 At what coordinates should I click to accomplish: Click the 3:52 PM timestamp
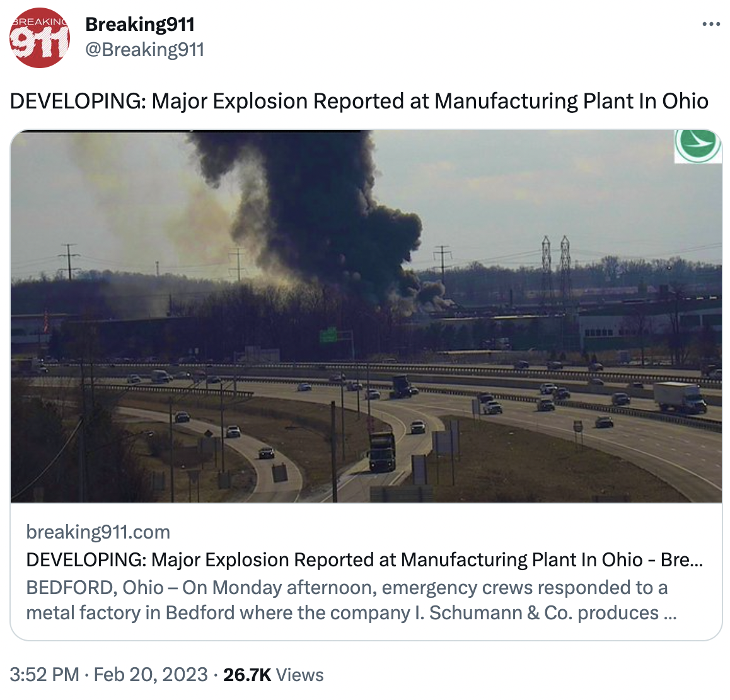pos(44,674)
